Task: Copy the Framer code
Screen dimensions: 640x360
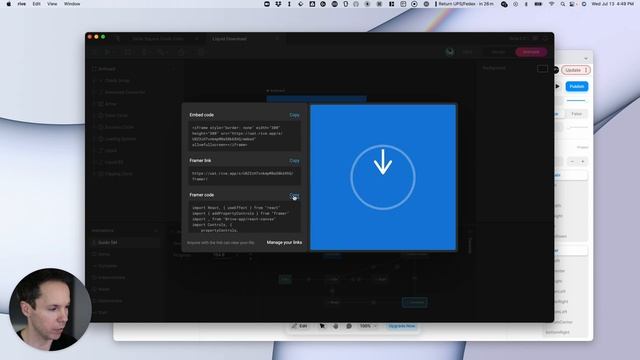Action: tap(294, 195)
